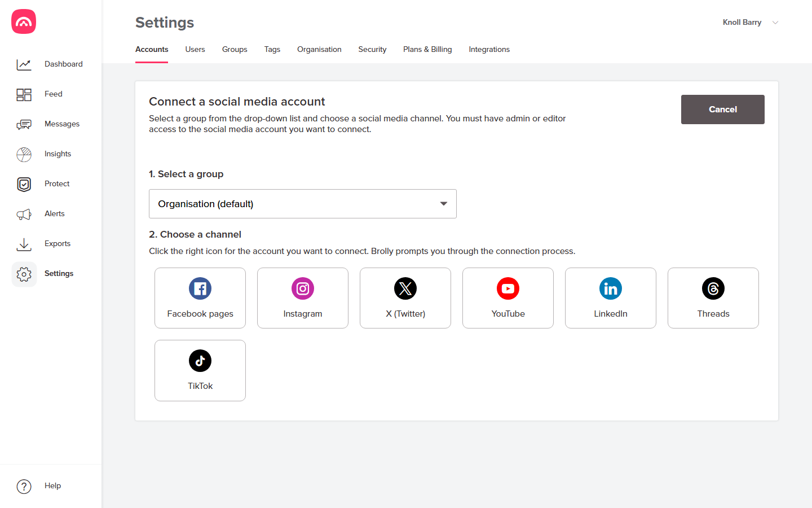Choose the Threads channel
Screen dimensions: 812x508
click(713, 298)
